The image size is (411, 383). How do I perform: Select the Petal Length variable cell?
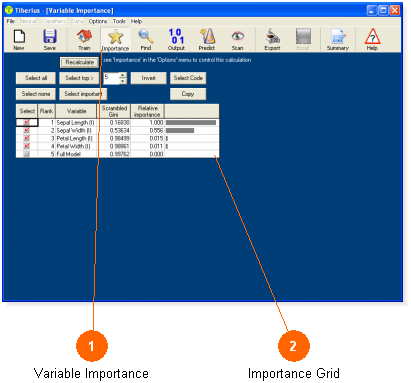76,138
